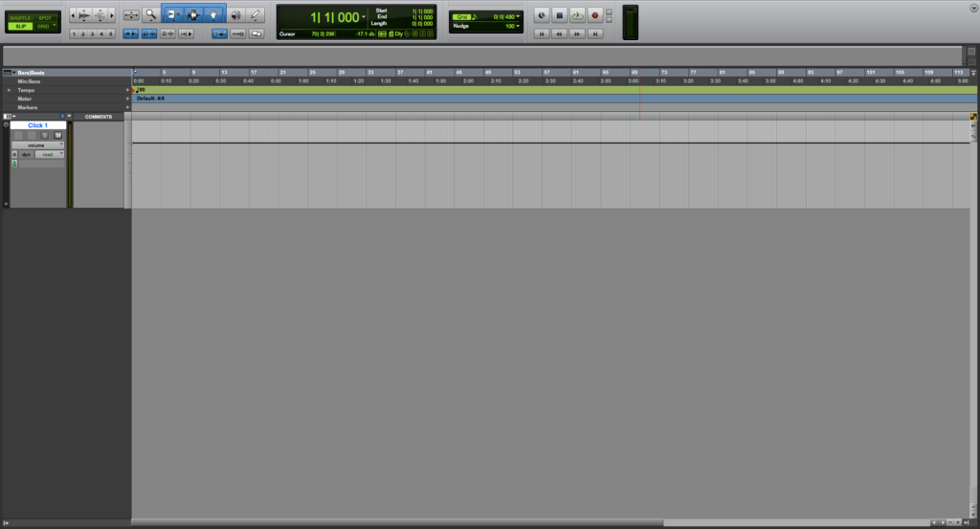Increase horizontal zoom with right arrow
Viewport: 980px width, 529px height.
pos(112,14)
